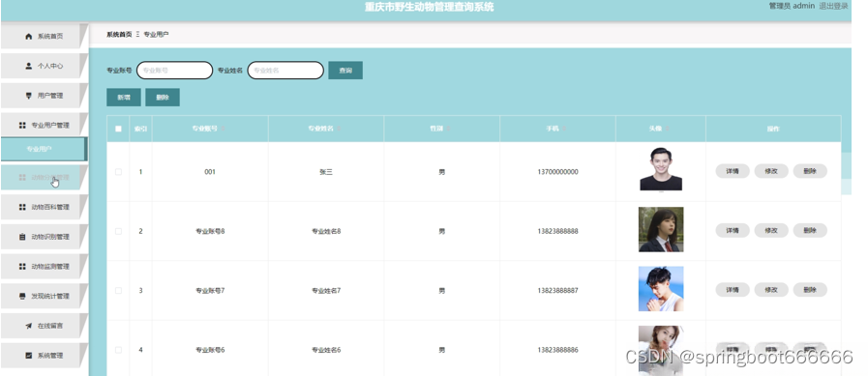Click the avatar photo in 专业账号7 row
Screen dimensions: 868x376
point(661,289)
